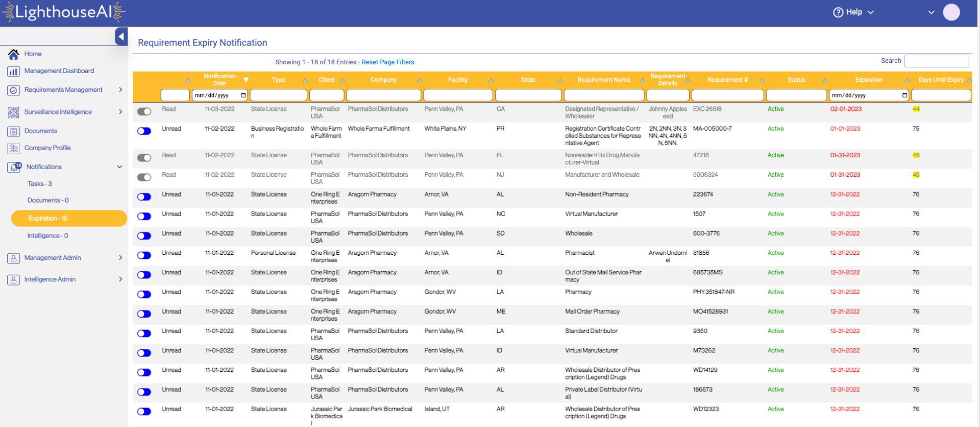980x427 pixels.
Task: Click the Company Profile building icon
Action: (14, 148)
